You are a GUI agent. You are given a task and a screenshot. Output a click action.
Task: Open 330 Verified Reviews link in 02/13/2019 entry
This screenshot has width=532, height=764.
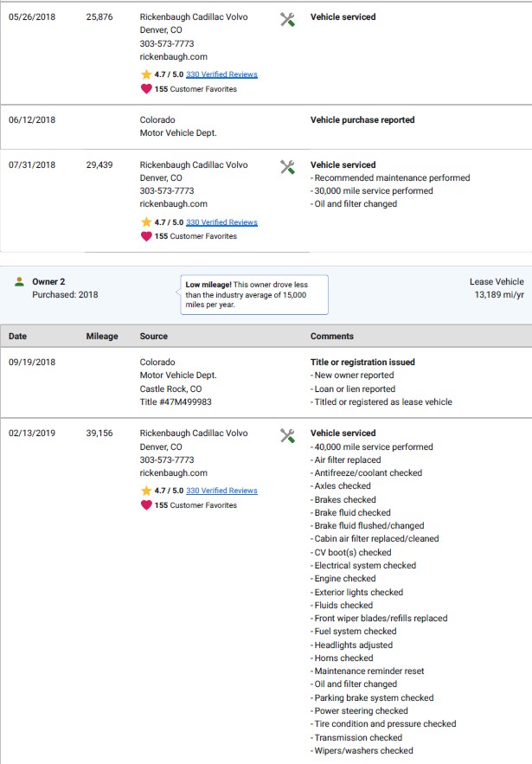tap(221, 491)
